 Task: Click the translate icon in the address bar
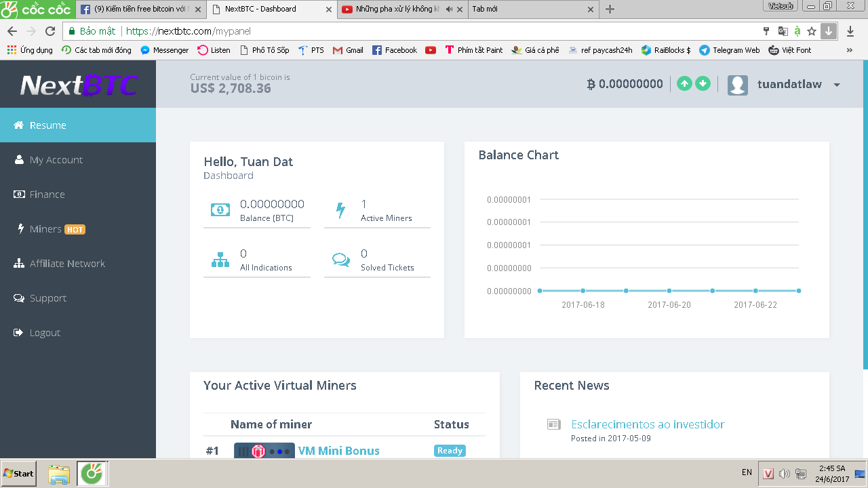[783, 31]
